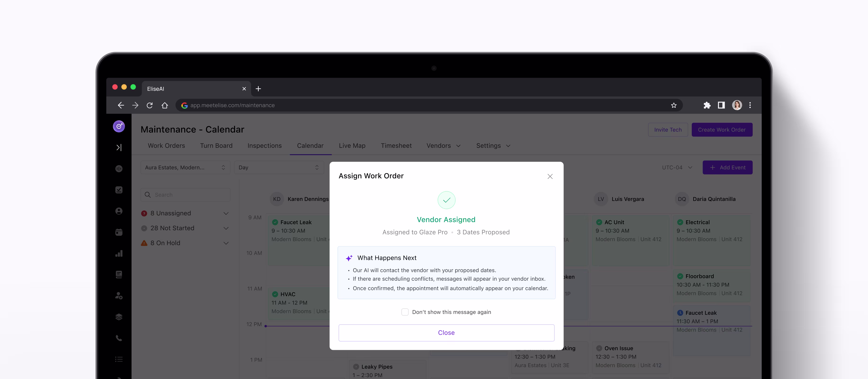Open the calendar sidebar icon

119,232
